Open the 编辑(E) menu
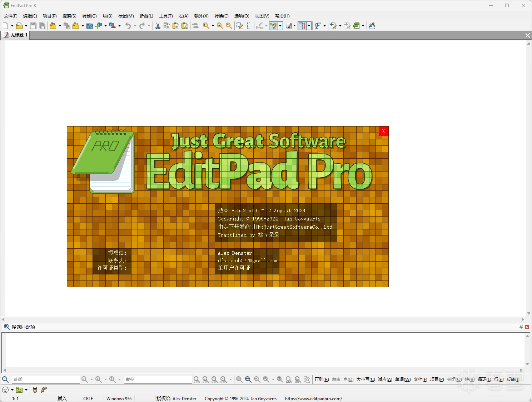This screenshot has width=532, height=402. pyautogui.click(x=30, y=16)
